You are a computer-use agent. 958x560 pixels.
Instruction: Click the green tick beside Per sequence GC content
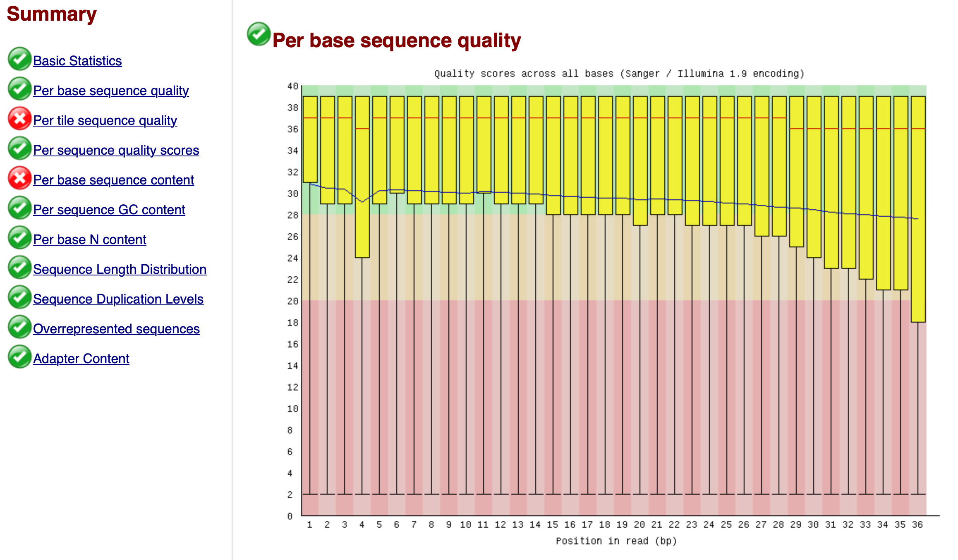(19, 209)
